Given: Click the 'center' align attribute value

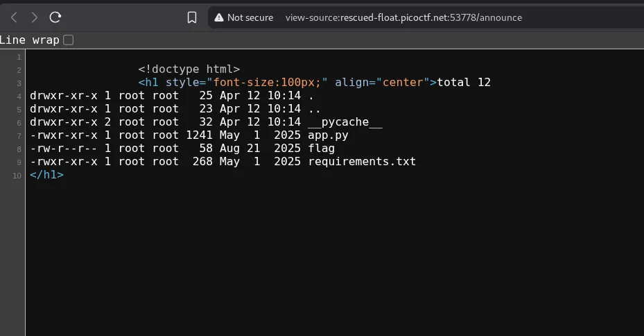Looking at the screenshot, I should pos(403,82).
